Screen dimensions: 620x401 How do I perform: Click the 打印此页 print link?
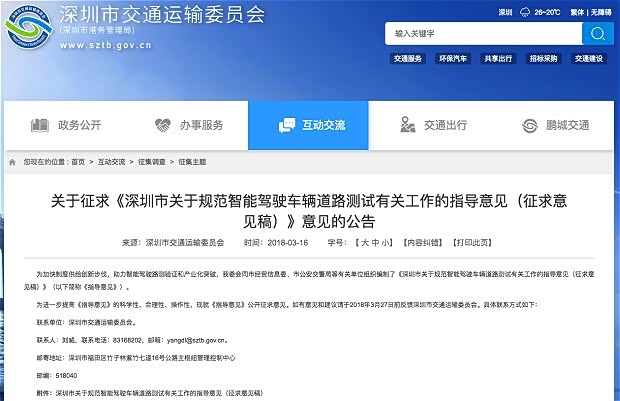pyautogui.click(x=472, y=243)
